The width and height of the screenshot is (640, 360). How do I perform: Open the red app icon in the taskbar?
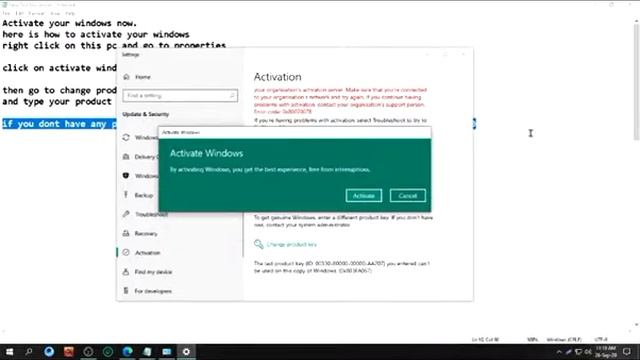pyautogui.click(x=69, y=351)
